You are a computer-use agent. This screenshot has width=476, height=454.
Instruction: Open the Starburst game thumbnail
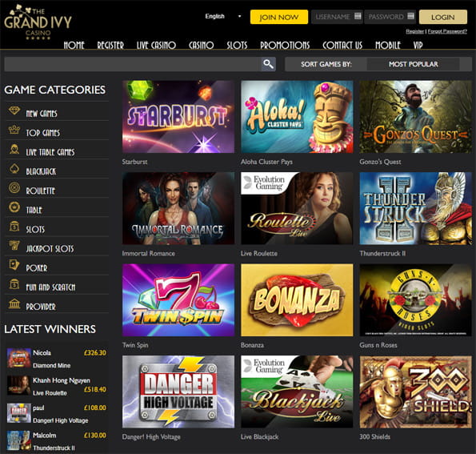[x=178, y=117]
